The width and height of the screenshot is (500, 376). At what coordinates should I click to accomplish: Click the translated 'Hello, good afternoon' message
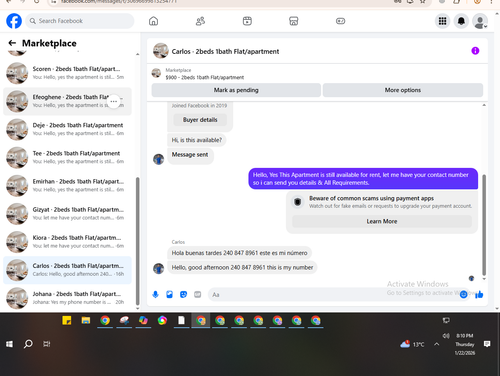(242, 267)
